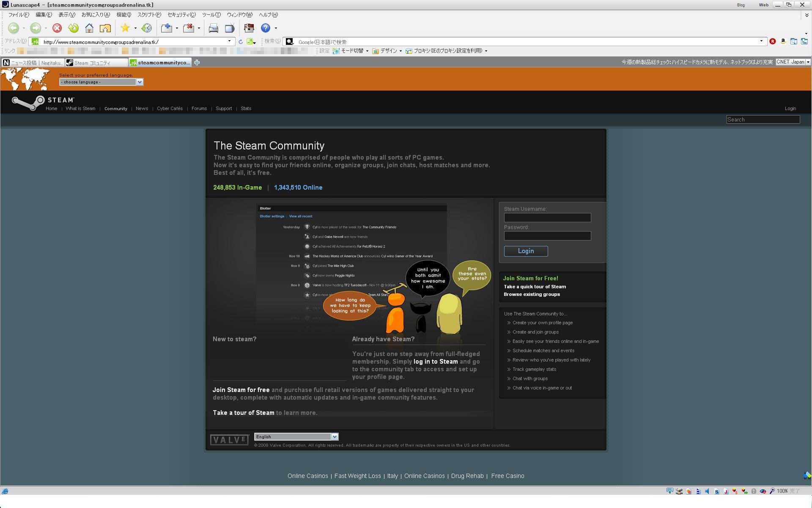This screenshot has height=508, width=812.
Task: Click the new tab plus-window toolbar icon
Action: [167, 28]
